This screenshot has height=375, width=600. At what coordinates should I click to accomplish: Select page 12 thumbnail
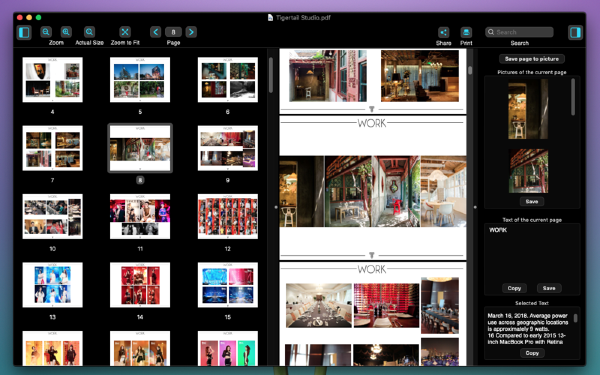coord(228,217)
